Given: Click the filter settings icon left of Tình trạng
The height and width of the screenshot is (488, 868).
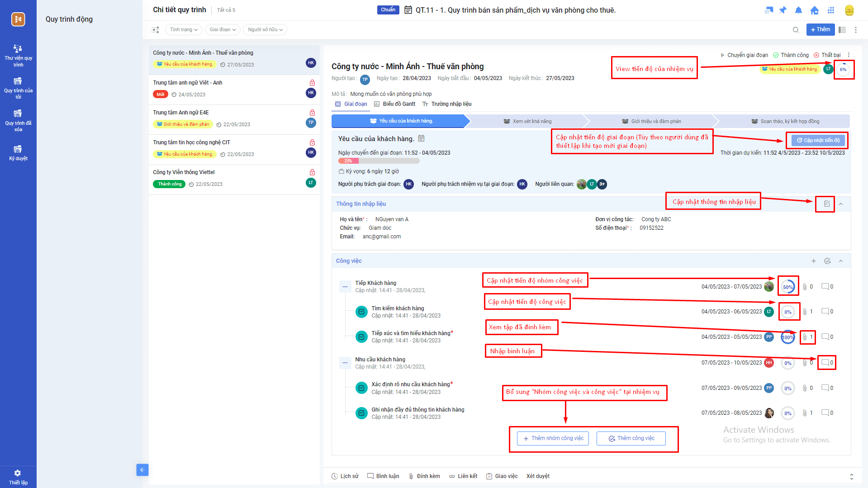Looking at the screenshot, I should (155, 30).
